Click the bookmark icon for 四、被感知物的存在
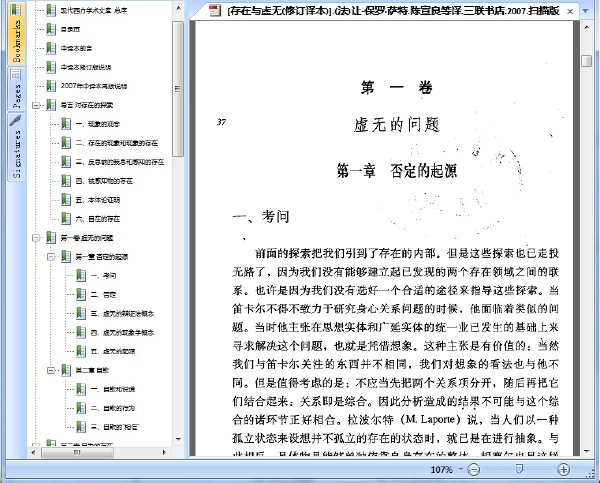The height and width of the screenshot is (483, 600). pos(66,181)
